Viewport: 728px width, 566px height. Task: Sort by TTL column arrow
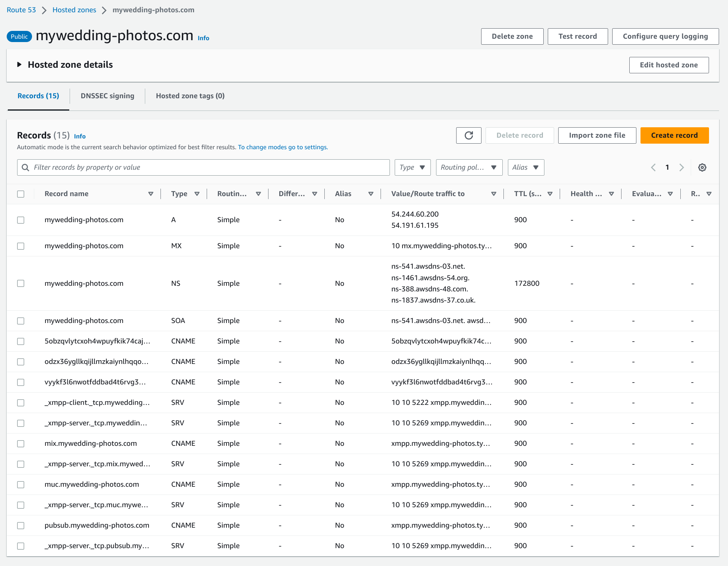pyautogui.click(x=550, y=194)
